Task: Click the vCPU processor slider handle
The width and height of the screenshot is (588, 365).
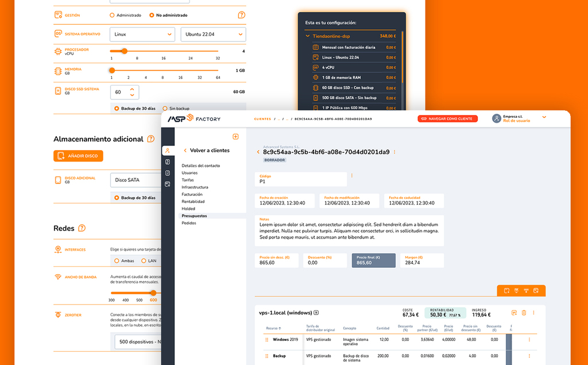Action: (125, 51)
